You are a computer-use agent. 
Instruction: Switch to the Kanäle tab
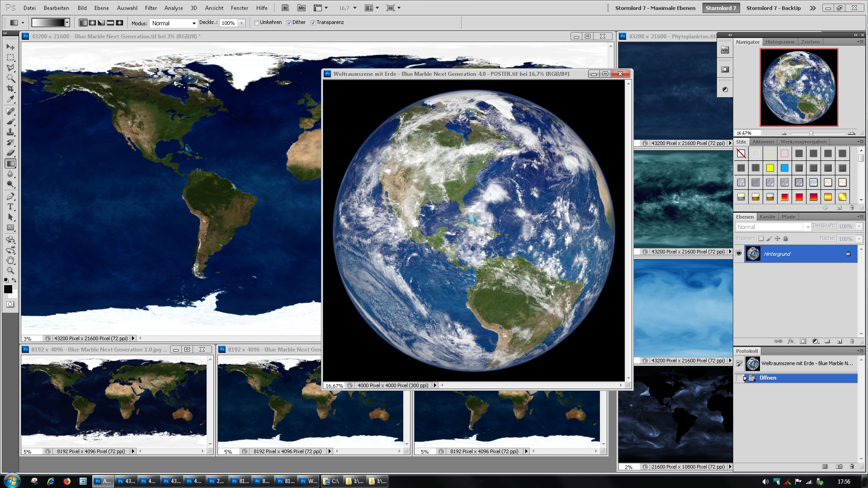click(767, 216)
